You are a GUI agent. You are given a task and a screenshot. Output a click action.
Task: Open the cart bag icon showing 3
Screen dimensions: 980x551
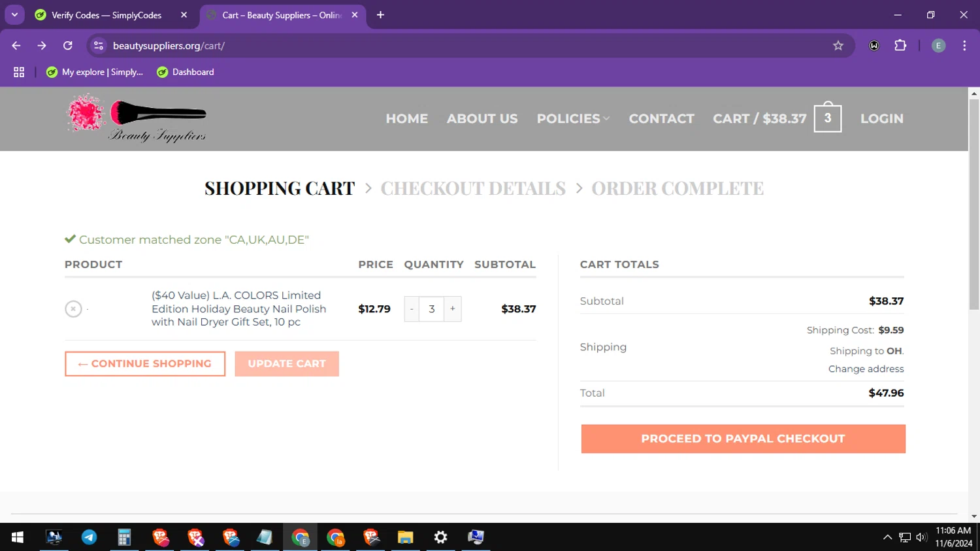point(827,118)
